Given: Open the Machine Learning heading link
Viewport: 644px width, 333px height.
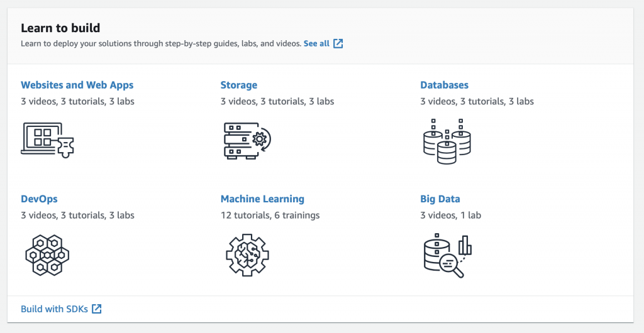Looking at the screenshot, I should point(262,199).
